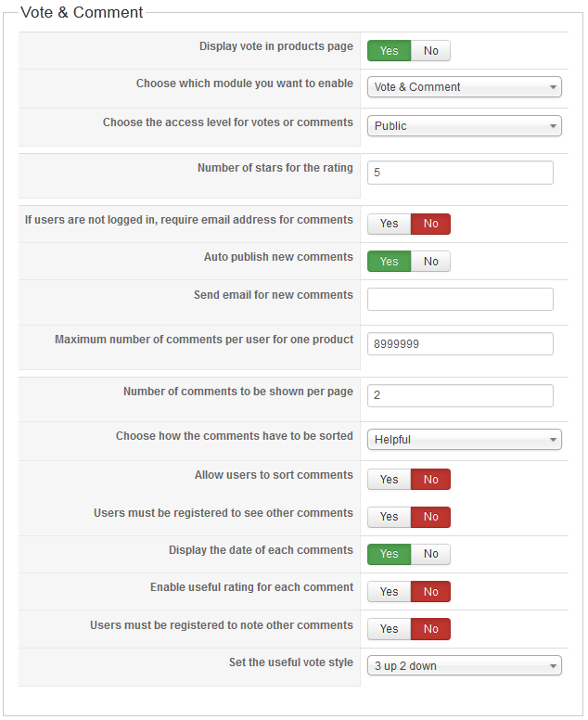Click the number of stars rating field
Image resolution: width=588 pixels, height=720 pixels.
tap(460, 173)
